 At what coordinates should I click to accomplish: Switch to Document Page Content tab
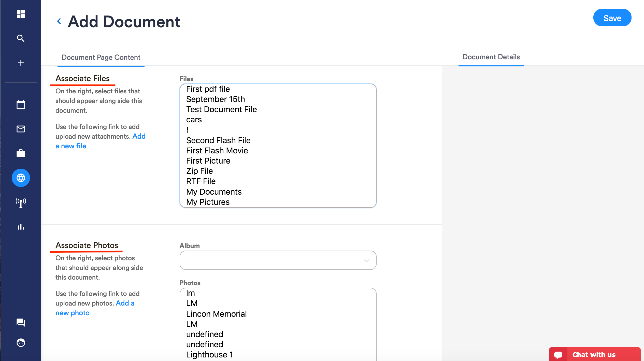pos(101,57)
